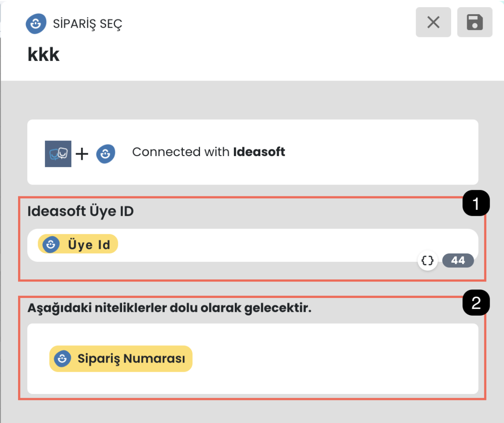Click the Ideasoft logo before Connected with Ideasoft
Viewport: 504px width, 423px height.
click(x=106, y=154)
